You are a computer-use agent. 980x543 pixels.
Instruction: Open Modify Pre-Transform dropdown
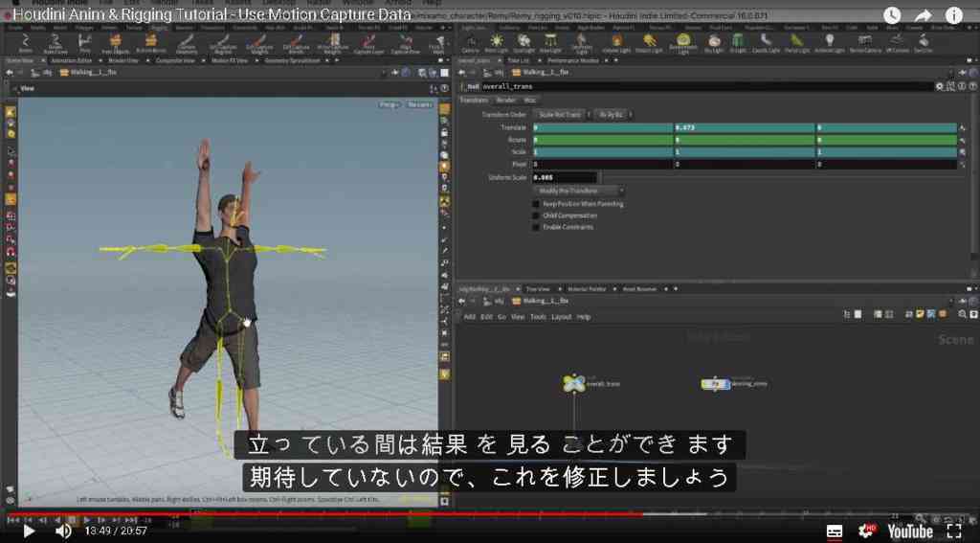pos(578,191)
